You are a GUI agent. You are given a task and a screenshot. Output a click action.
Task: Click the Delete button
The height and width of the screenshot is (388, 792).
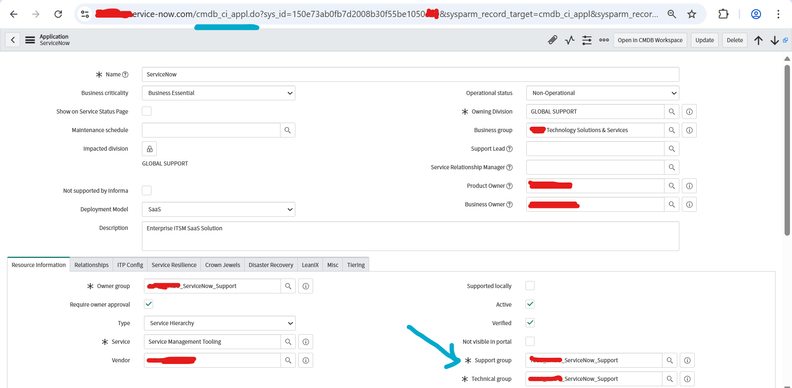click(x=735, y=40)
